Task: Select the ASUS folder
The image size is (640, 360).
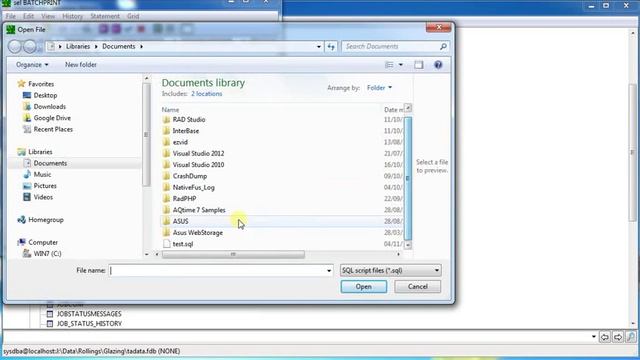Action: point(180,221)
